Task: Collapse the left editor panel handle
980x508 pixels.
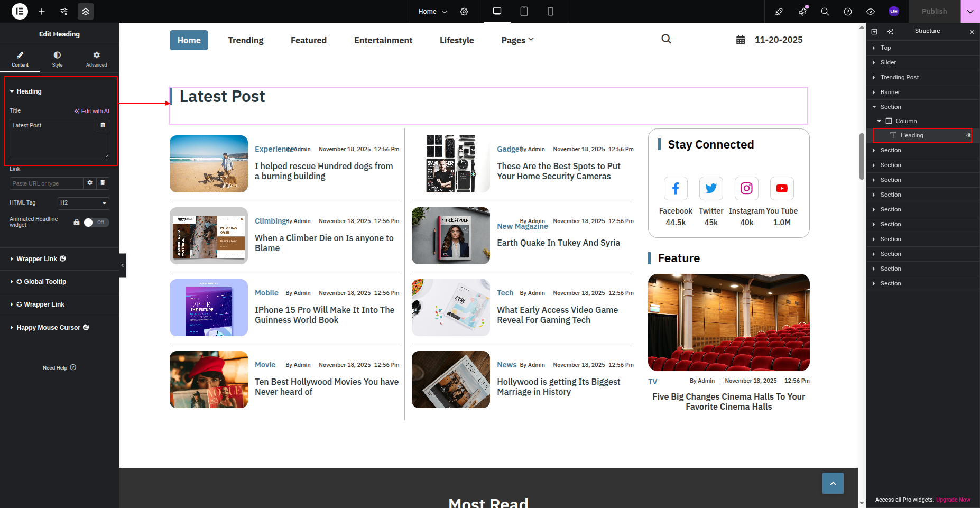Action: point(123,265)
